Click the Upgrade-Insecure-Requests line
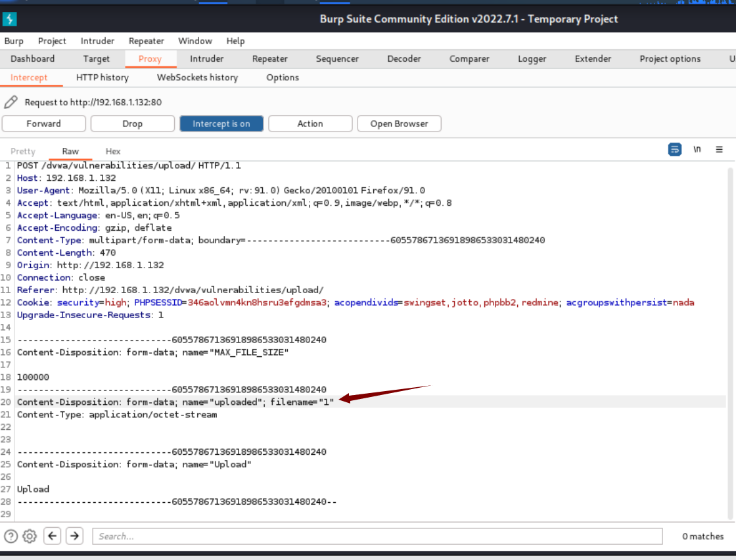This screenshot has width=736, height=560. [90, 315]
